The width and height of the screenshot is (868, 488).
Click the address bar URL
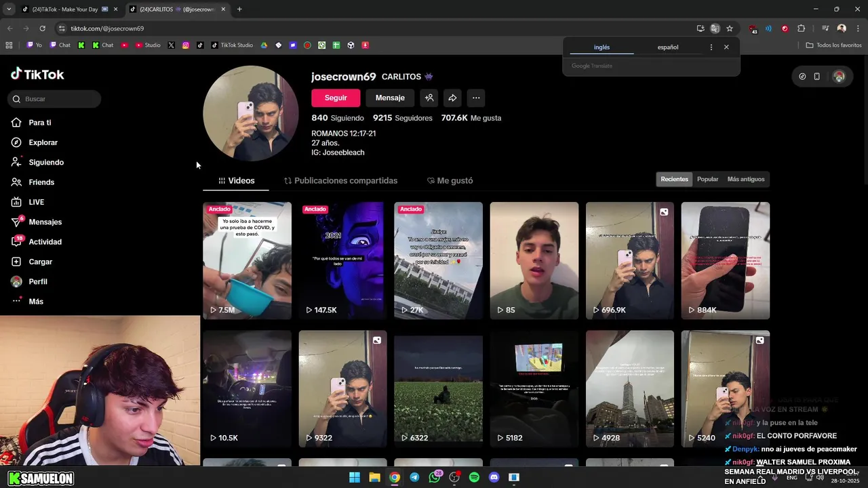coord(107,28)
